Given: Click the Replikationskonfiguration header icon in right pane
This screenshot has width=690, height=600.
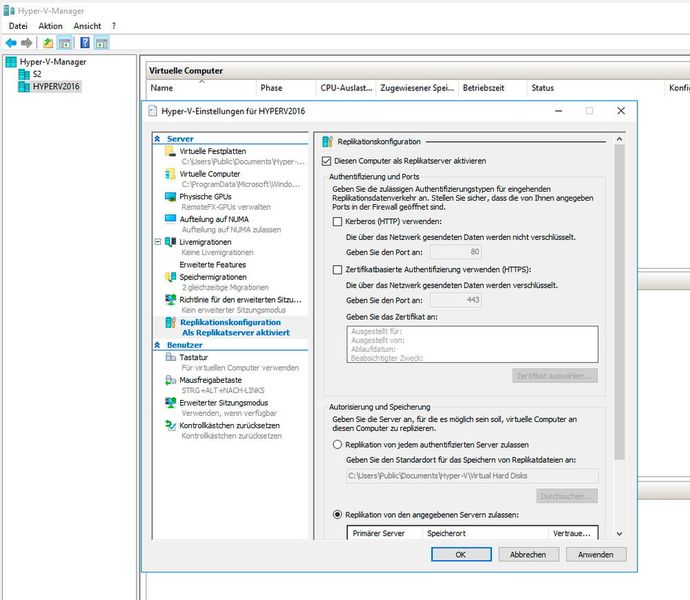Looking at the screenshot, I should pos(327,142).
